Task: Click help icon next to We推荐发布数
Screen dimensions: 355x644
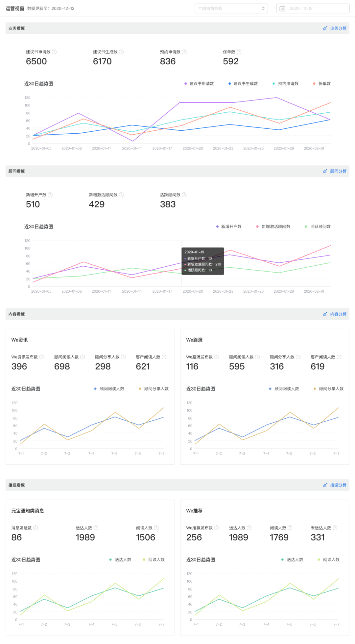Action: pyautogui.click(x=217, y=528)
